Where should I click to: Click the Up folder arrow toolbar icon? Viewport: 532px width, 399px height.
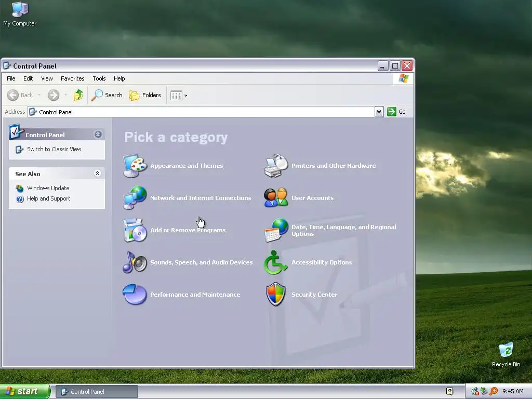point(78,95)
